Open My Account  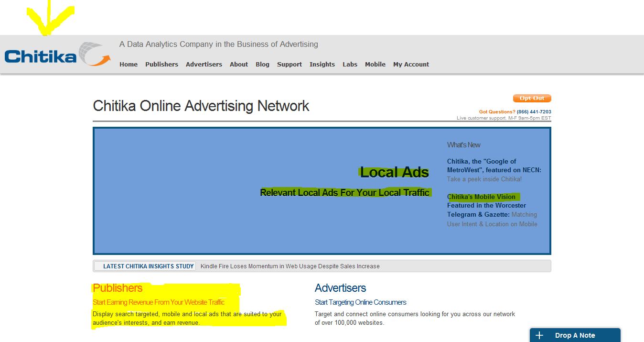pyautogui.click(x=411, y=64)
